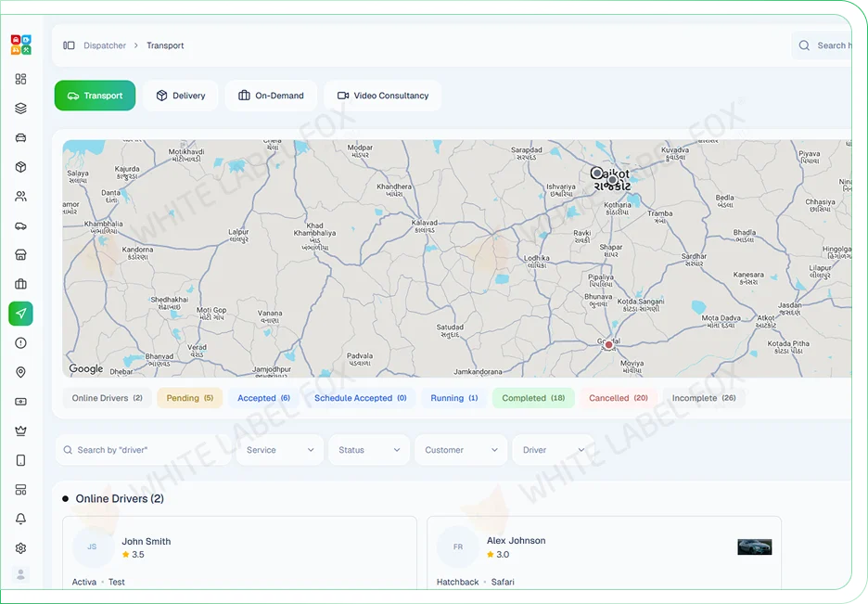Open the mobile phone icon in the sidebar
This screenshot has width=868, height=604.
[x=20, y=460]
